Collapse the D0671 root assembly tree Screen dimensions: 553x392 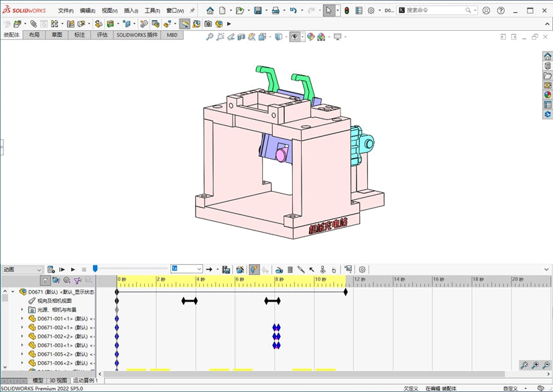(x=13, y=292)
